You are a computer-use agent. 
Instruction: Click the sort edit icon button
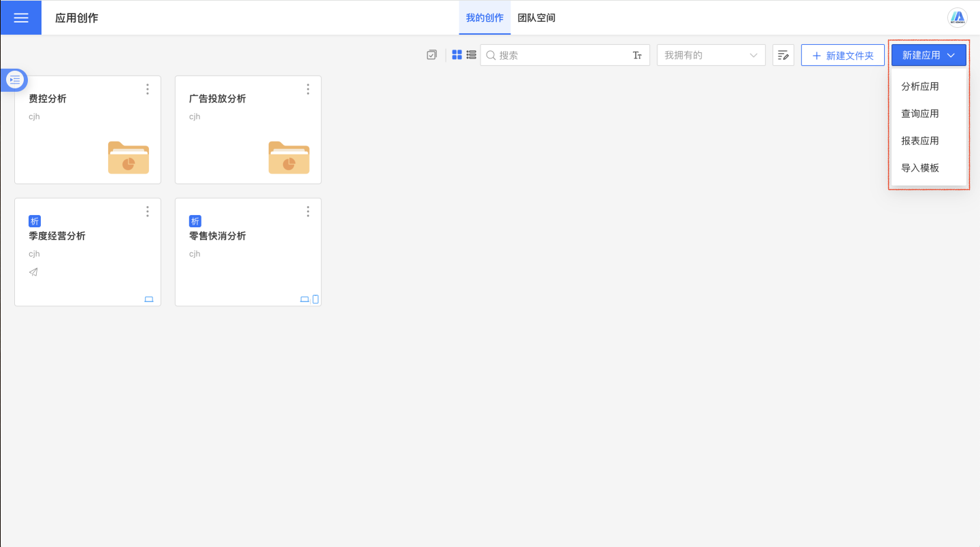coord(783,56)
